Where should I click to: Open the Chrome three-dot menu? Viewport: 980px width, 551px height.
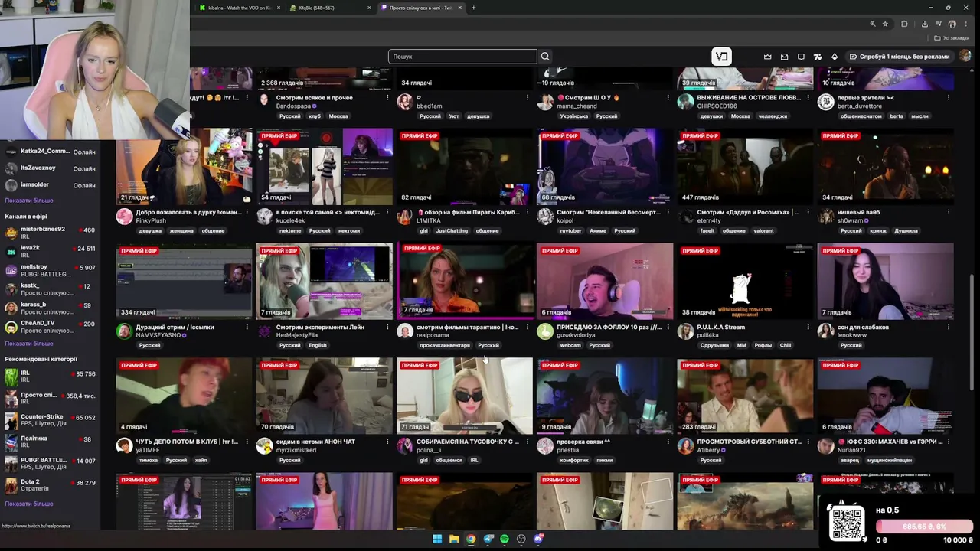965,24
